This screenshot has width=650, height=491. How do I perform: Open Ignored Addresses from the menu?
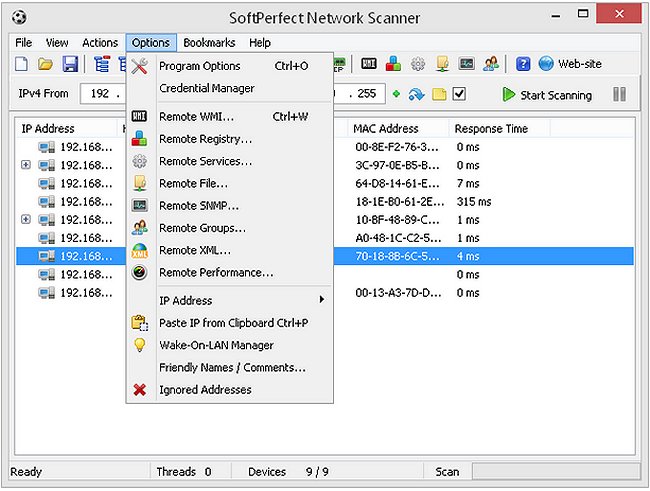(205, 389)
